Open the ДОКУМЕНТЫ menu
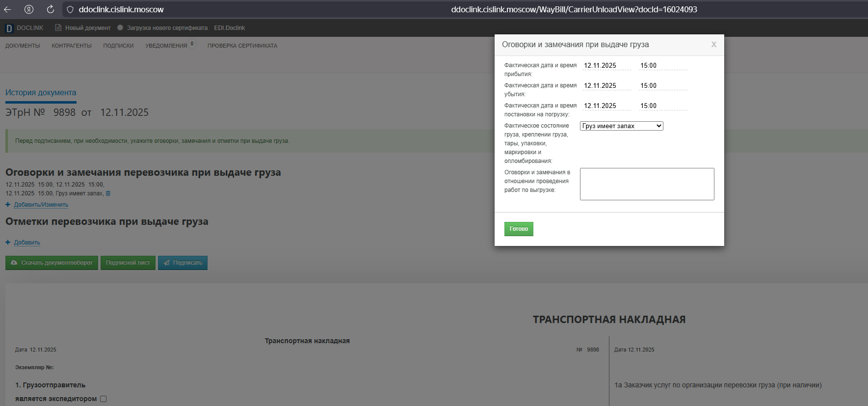The image size is (868, 406). click(23, 46)
